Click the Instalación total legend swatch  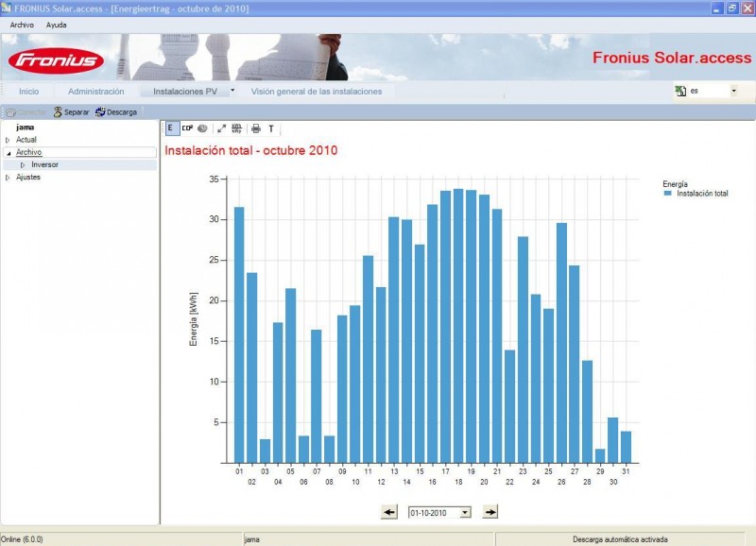(x=668, y=194)
